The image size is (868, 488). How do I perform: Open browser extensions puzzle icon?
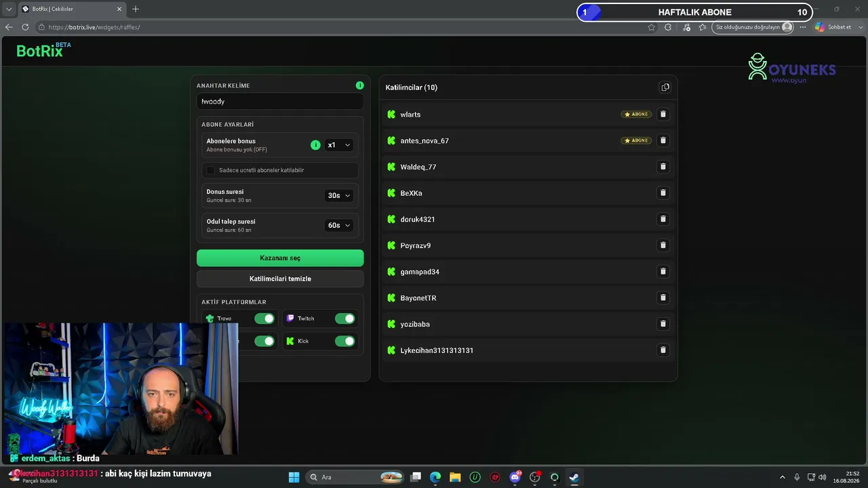668,27
